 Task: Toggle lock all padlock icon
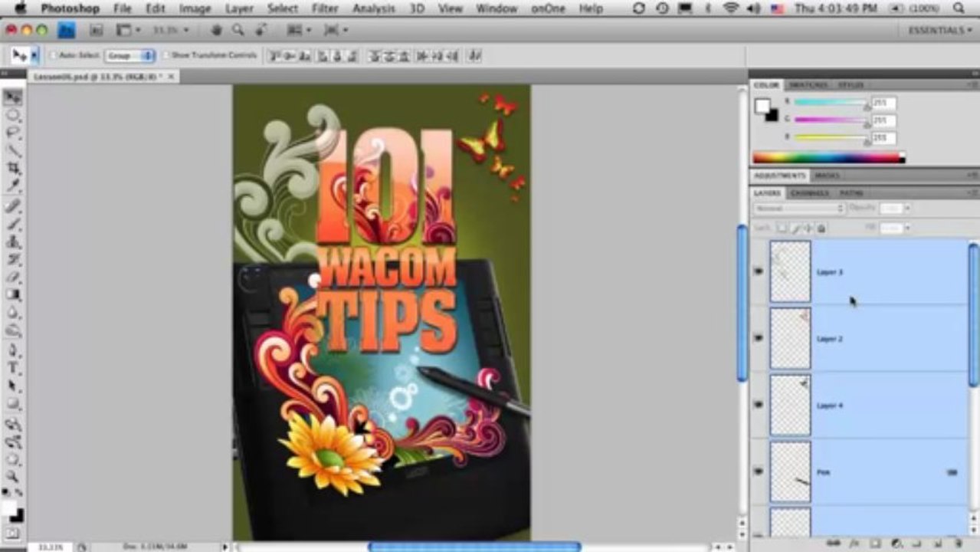point(821,228)
